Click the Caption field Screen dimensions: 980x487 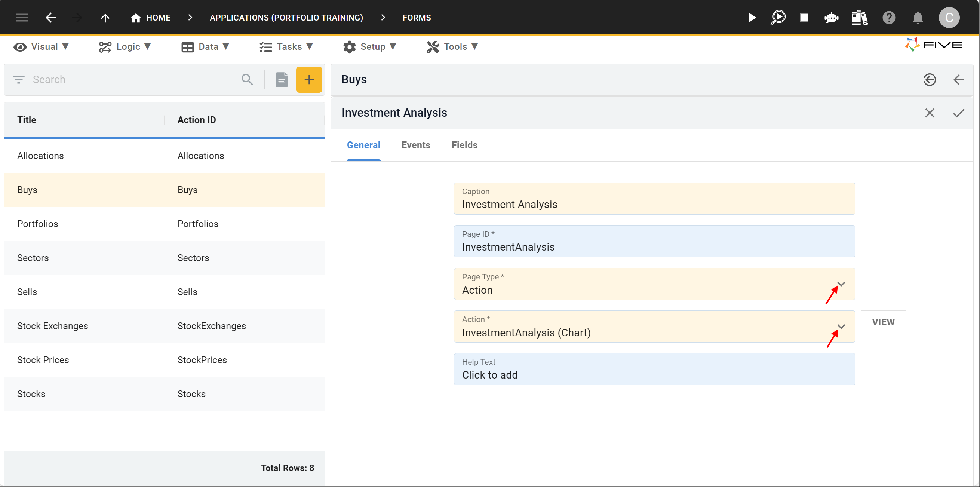point(654,199)
